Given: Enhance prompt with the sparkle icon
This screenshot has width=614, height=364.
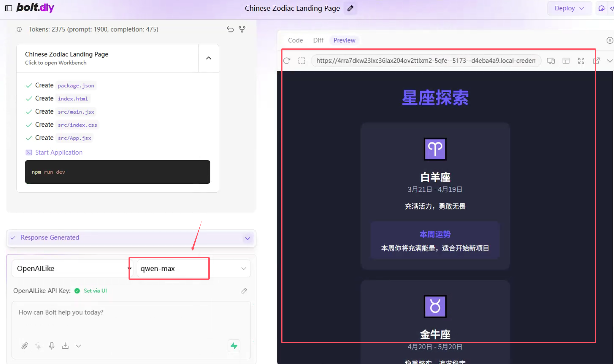Looking at the screenshot, I should pos(38,346).
